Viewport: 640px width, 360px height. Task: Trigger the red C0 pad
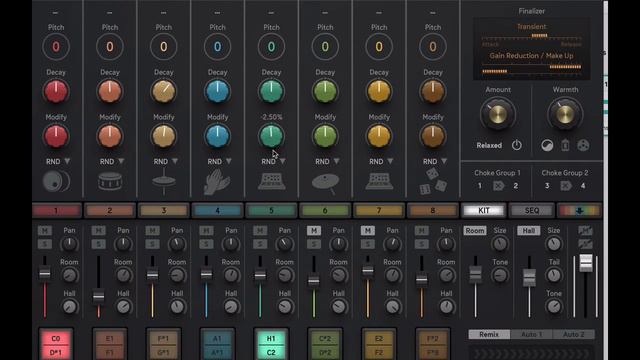click(x=56, y=345)
